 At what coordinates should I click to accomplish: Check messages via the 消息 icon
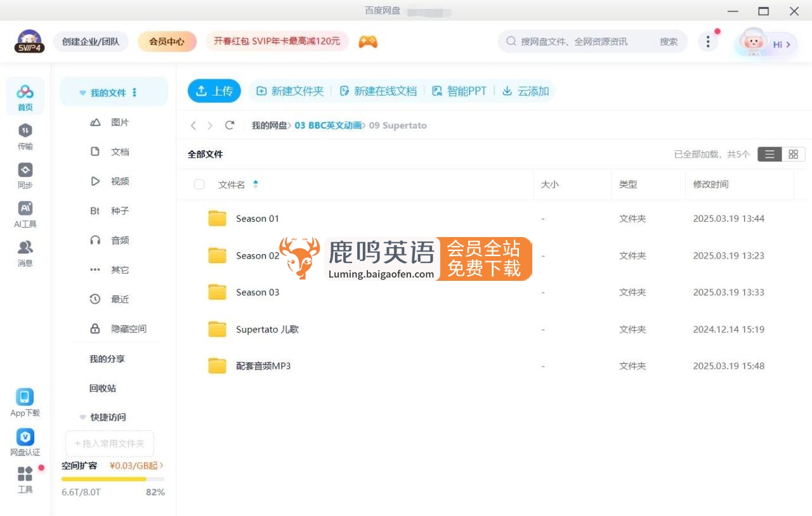coord(25,253)
